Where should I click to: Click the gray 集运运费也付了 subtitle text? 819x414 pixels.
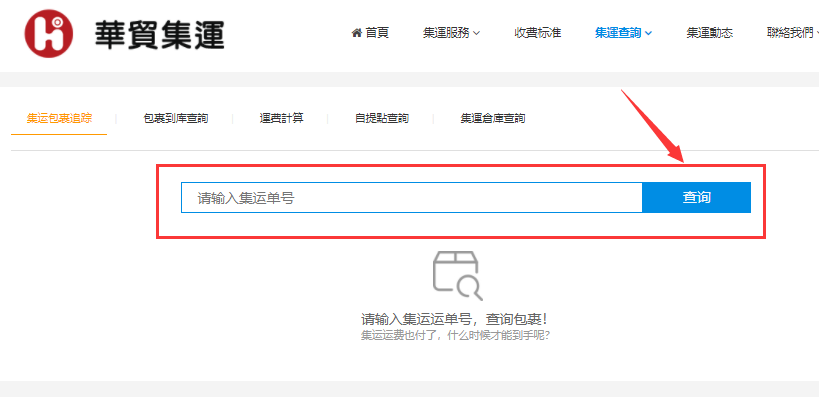click(x=455, y=335)
